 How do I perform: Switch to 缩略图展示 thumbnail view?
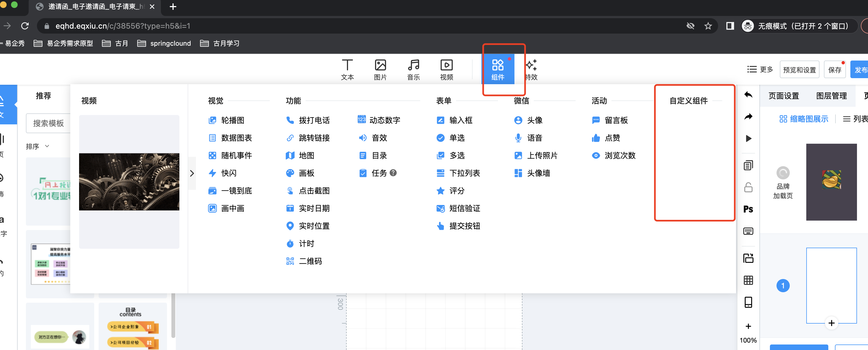point(804,119)
